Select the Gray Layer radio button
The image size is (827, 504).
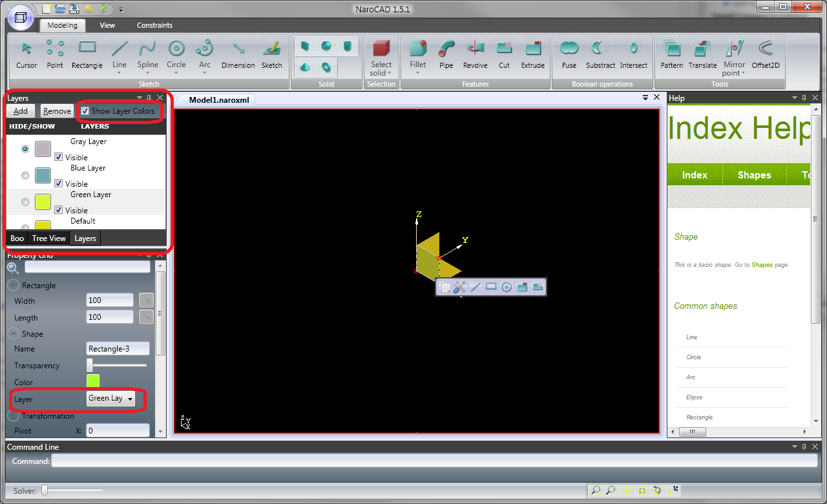pos(25,149)
